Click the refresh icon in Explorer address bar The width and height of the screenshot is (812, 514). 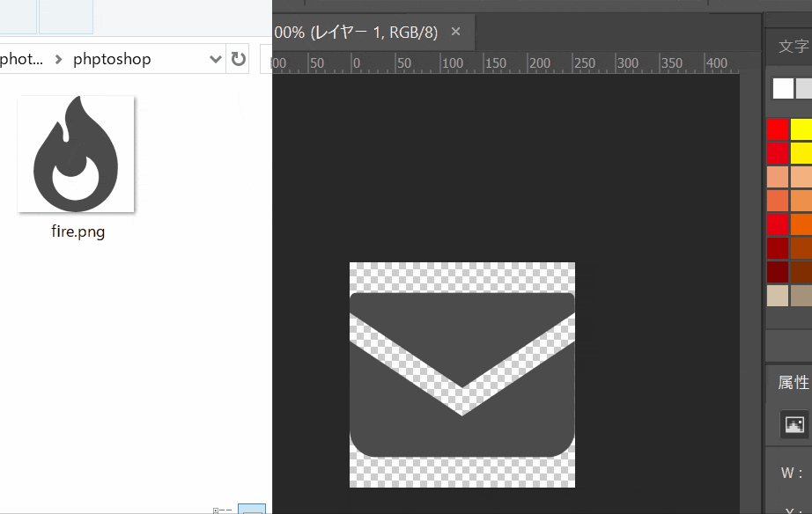[238, 59]
